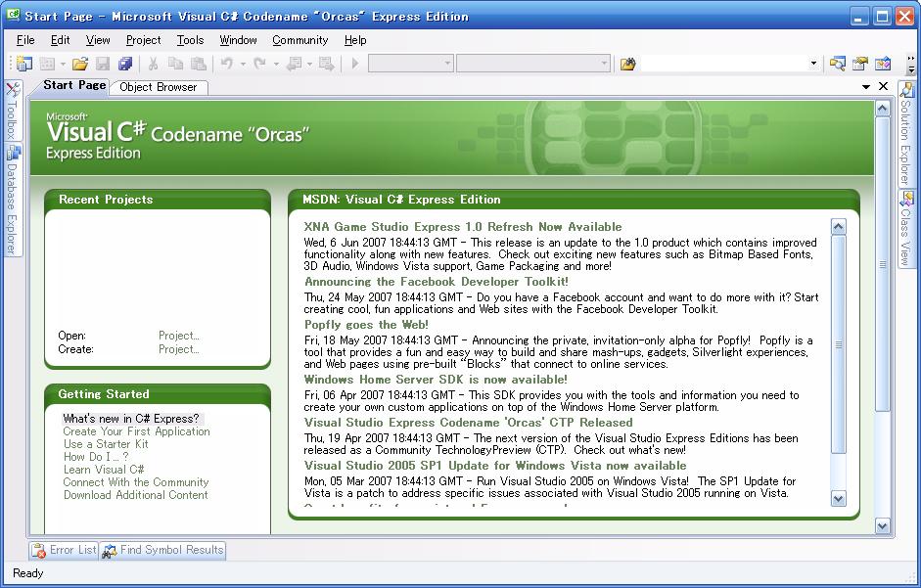This screenshot has height=588, width=921.
Task: Open the Error List panel tab
Action: click(x=64, y=550)
